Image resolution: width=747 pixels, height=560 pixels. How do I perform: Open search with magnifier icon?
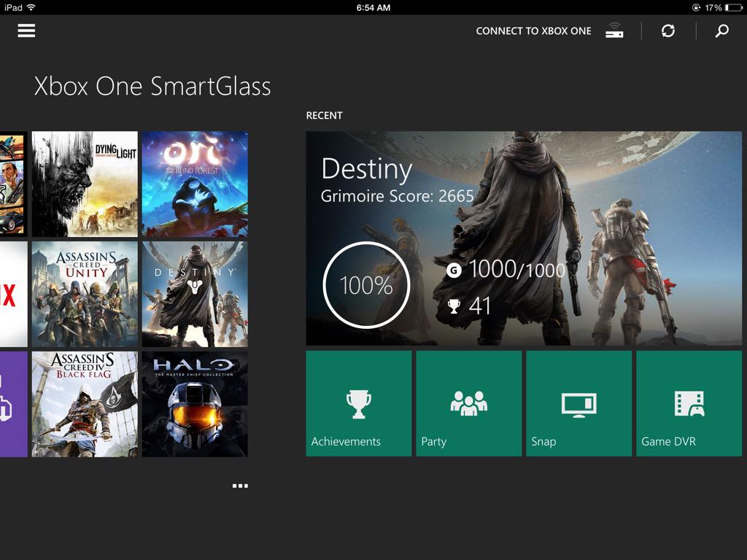[x=721, y=31]
